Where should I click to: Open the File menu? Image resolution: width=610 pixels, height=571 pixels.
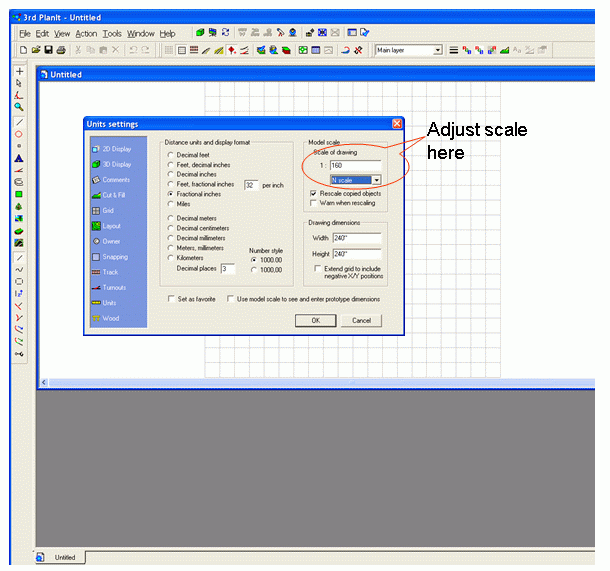coord(25,34)
